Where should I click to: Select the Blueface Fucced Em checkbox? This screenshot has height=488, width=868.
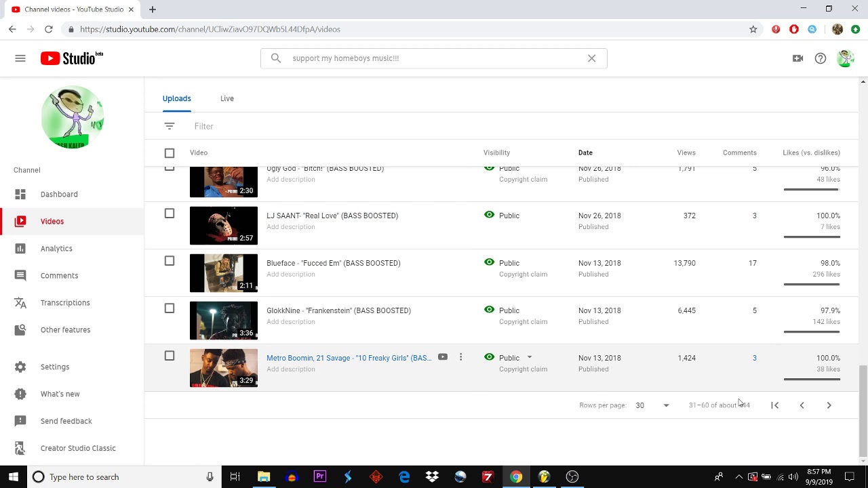pos(170,261)
